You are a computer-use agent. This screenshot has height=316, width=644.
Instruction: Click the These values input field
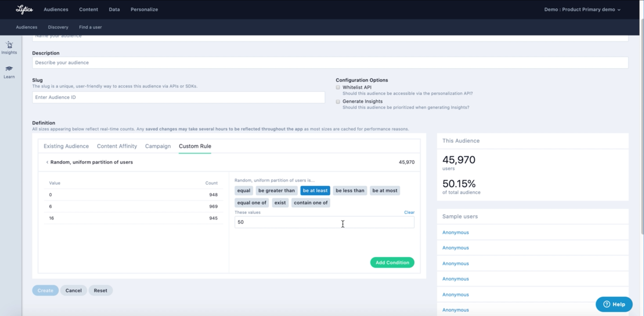point(324,222)
